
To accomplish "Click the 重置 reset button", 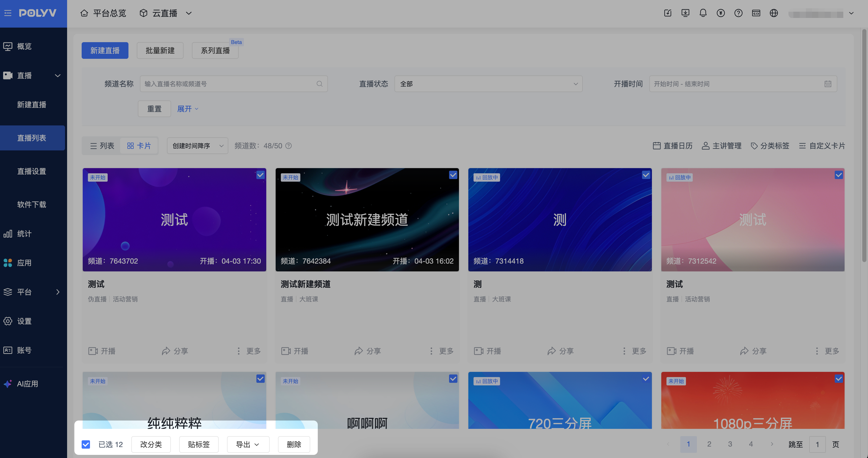I will coord(154,109).
